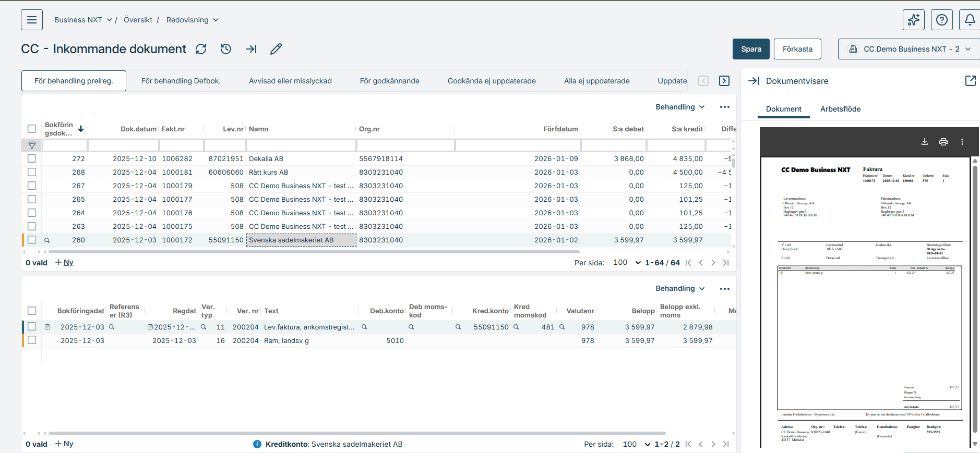Go to last page of lower table
The height and width of the screenshot is (453, 980).
click(x=726, y=444)
